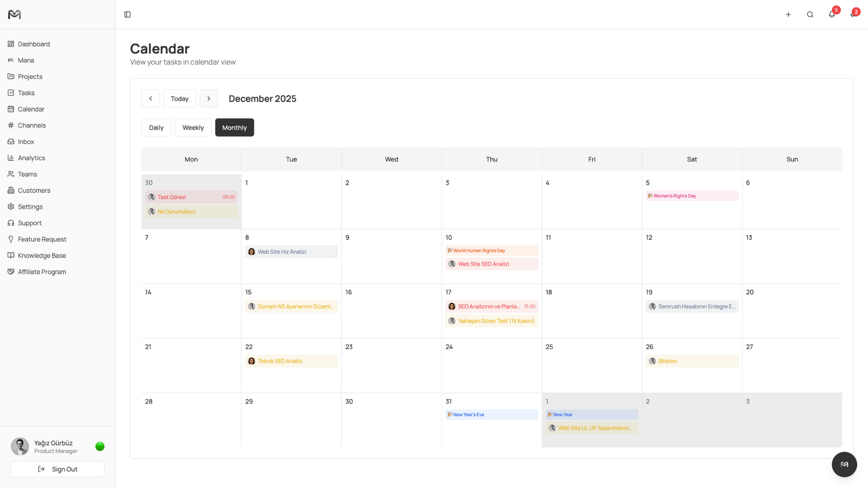Open Knowledge Base in sidebar
This screenshot has width=868, height=488.
(42, 255)
